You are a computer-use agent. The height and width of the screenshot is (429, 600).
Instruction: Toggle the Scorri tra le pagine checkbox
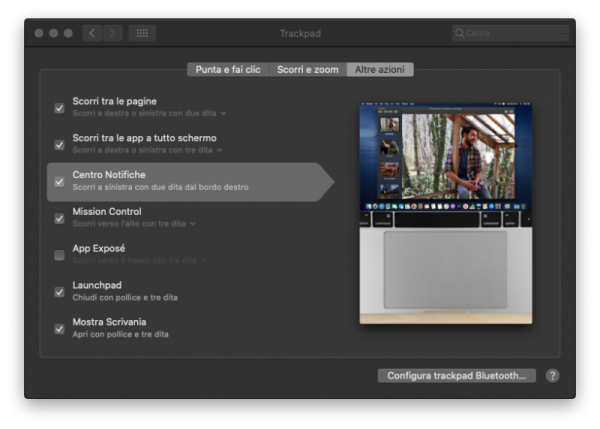coord(59,108)
